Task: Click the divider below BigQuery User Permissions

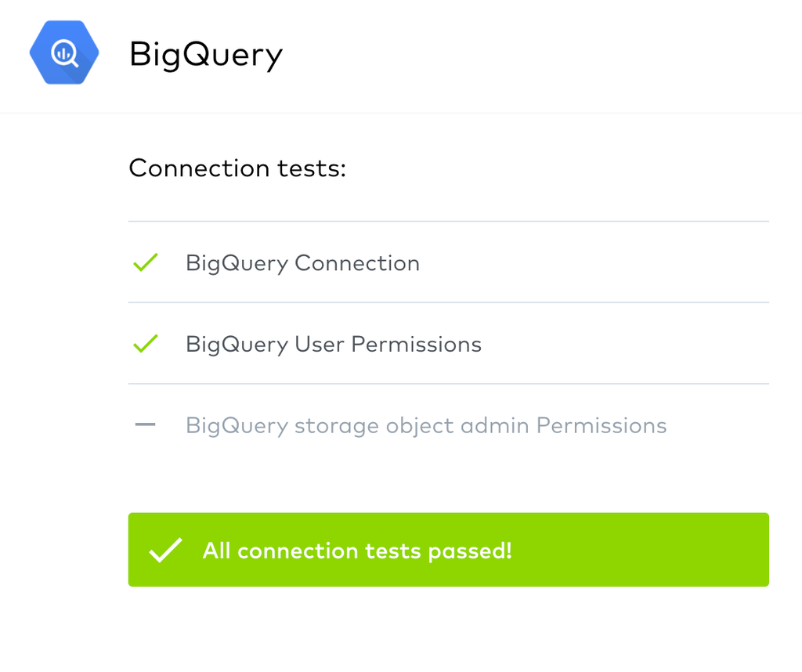Action: click(x=449, y=384)
